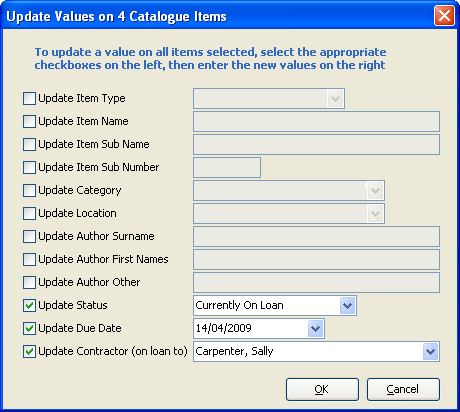460x412 pixels.
Task: Check the Update Location checkbox
Action: tap(29, 214)
